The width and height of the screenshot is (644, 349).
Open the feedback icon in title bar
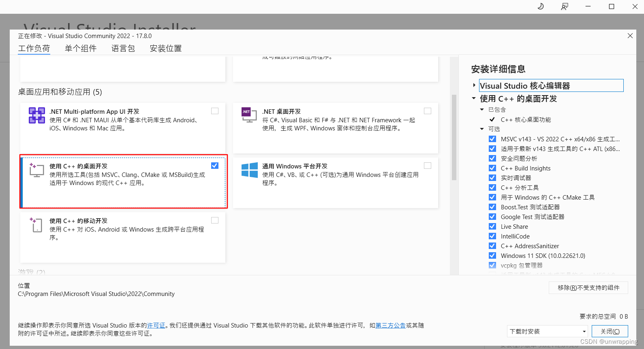(x=564, y=6)
